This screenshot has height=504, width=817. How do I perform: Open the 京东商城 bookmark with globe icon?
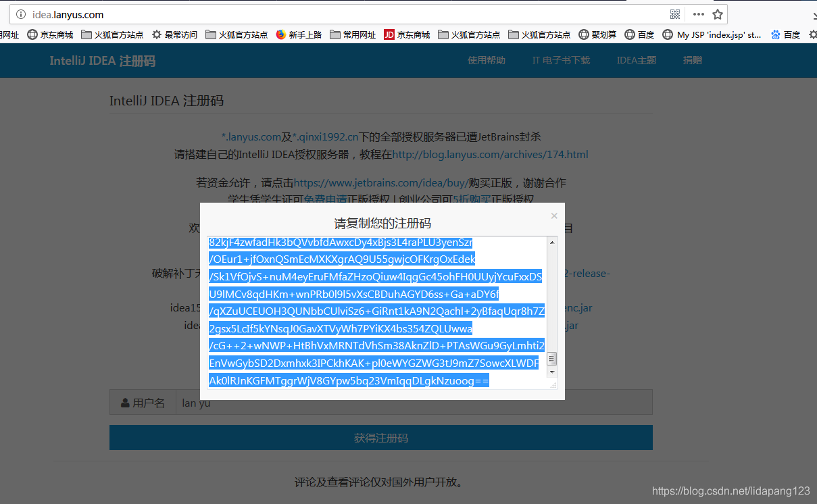pyautogui.click(x=50, y=34)
